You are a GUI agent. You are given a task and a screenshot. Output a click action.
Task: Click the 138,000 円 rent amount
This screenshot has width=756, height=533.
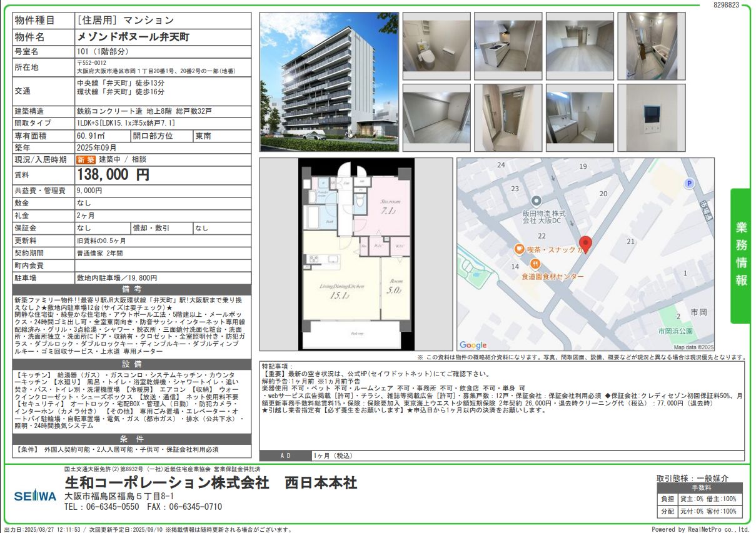click(113, 176)
